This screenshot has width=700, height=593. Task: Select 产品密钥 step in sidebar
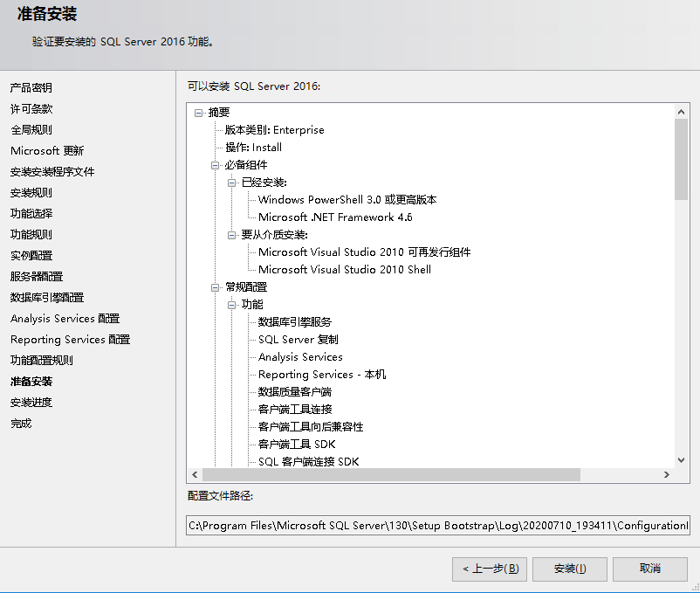31,88
